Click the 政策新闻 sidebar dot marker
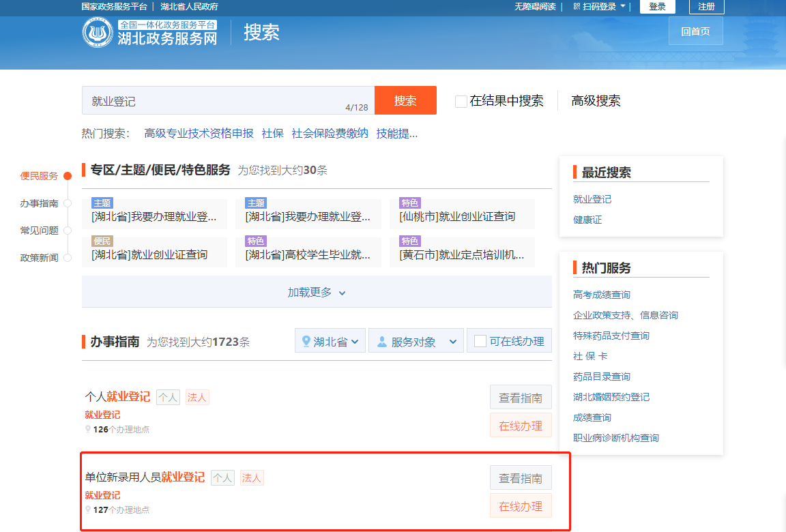Image resolution: width=786 pixels, height=532 pixels. (68, 258)
